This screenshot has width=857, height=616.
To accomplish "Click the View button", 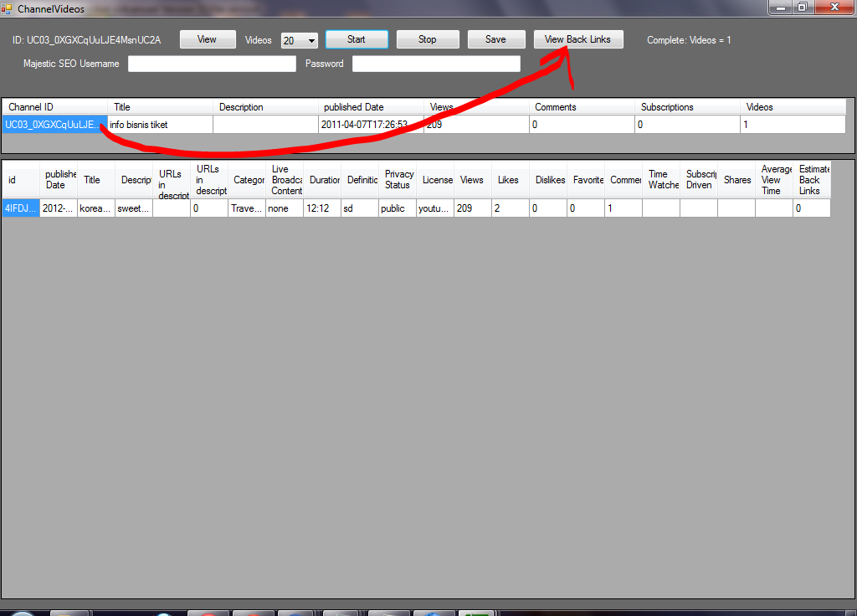I will click(208, 39).
